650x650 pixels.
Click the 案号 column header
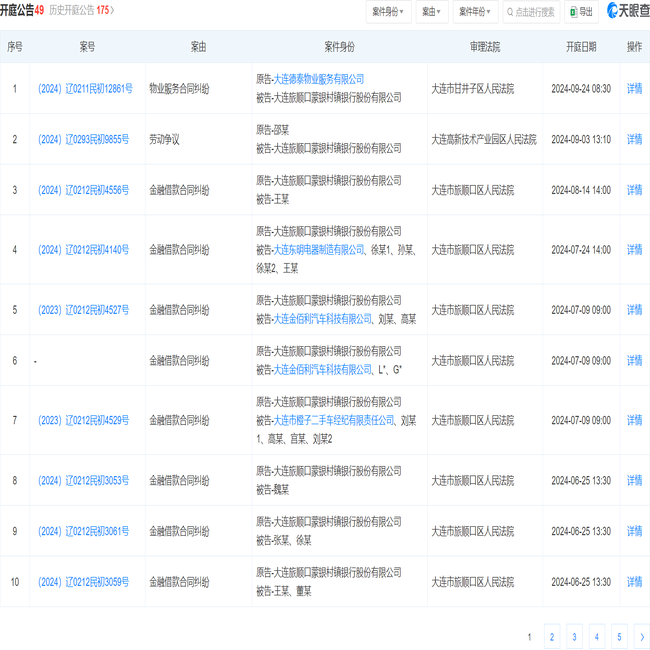pyautogui.click(x=87, y=47)
